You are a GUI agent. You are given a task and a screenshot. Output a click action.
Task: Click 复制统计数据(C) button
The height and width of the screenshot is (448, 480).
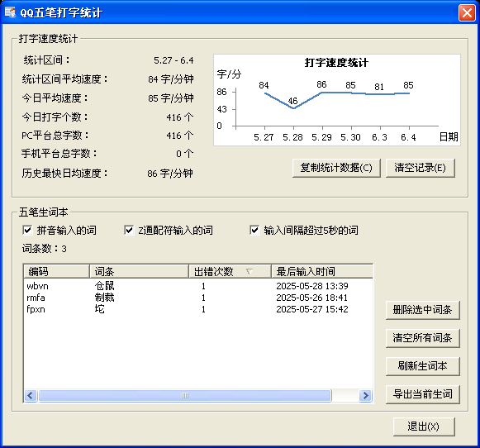click(336, 168)
